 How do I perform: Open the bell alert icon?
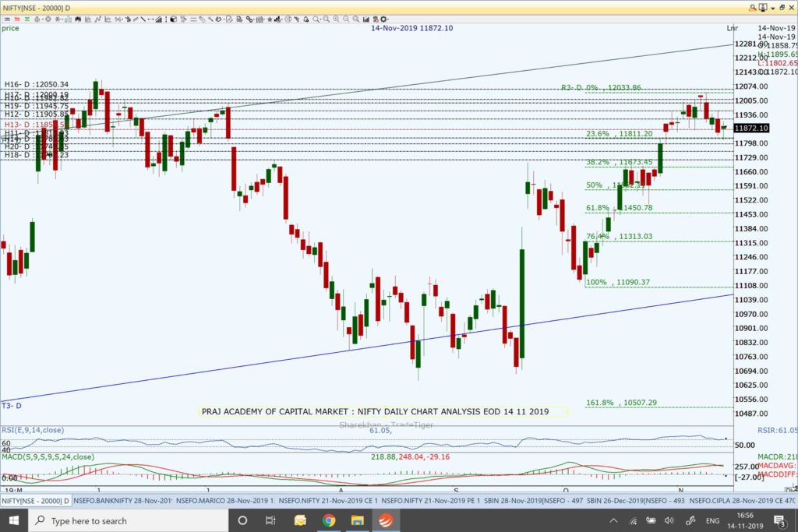coord(305,19)
